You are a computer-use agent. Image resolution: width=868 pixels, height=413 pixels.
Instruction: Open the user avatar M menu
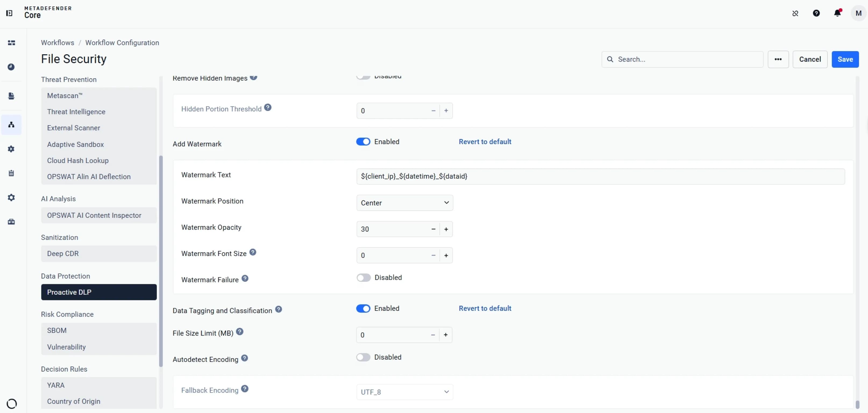pyautogui.click(x=858, y=13)
